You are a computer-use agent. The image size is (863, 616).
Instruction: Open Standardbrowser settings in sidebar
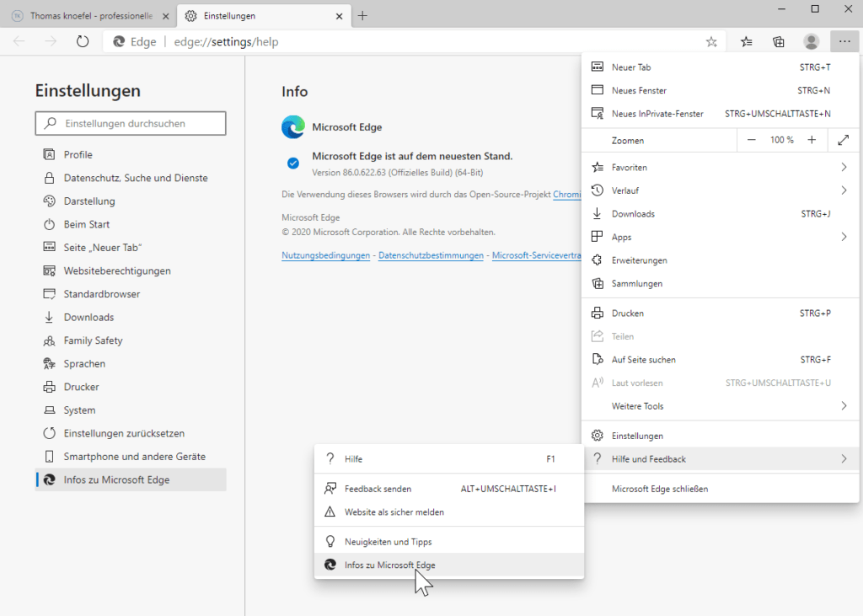(x=131, y=294)
